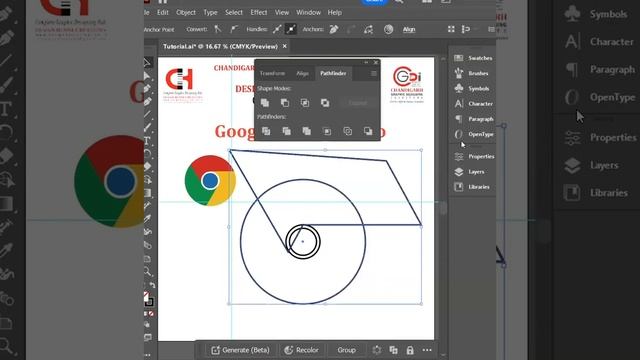The width and height of the screenshot is (640, 360).
Task: Switch to the Align tab in panel
Action: point(302,73)
